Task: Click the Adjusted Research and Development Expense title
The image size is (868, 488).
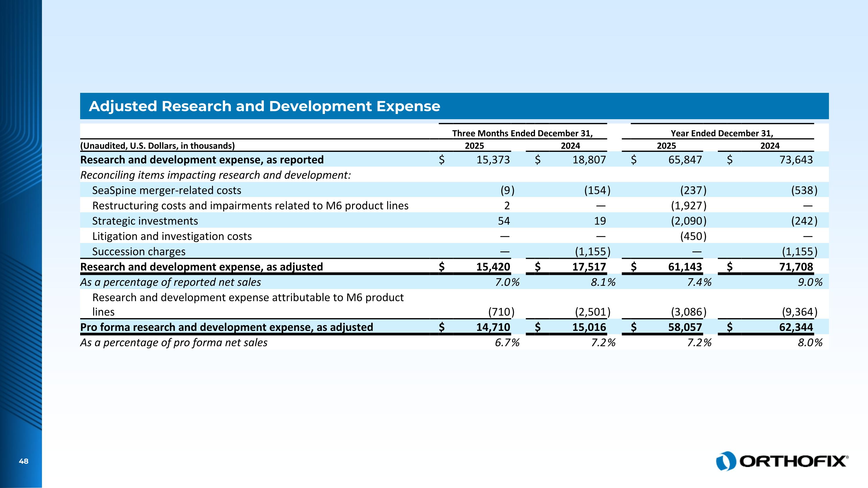Action: coord(264,106)
